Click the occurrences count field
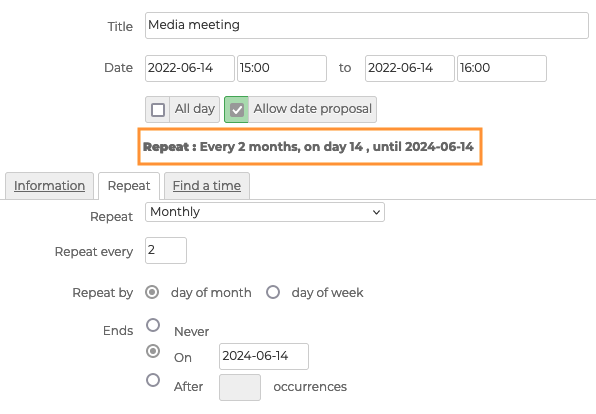596x414 pixels. [x=240, y=387]
